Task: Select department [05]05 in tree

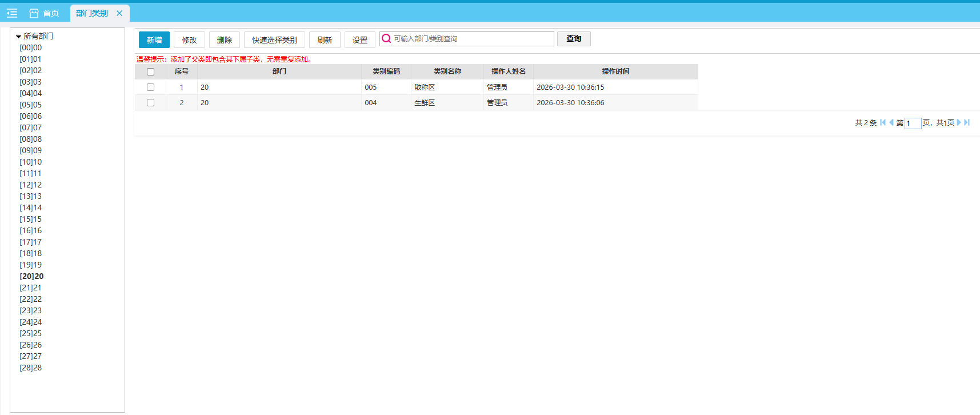Action: point(31,105)
